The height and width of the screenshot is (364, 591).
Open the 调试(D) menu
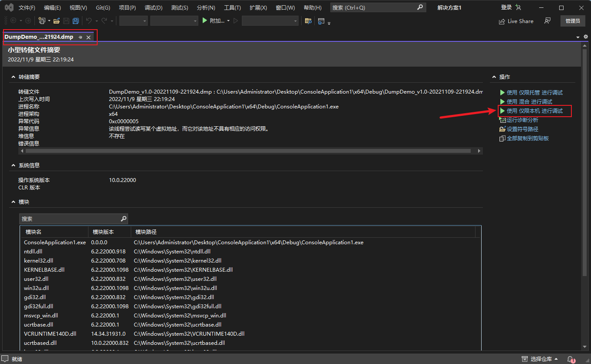[x=153, y=8]
